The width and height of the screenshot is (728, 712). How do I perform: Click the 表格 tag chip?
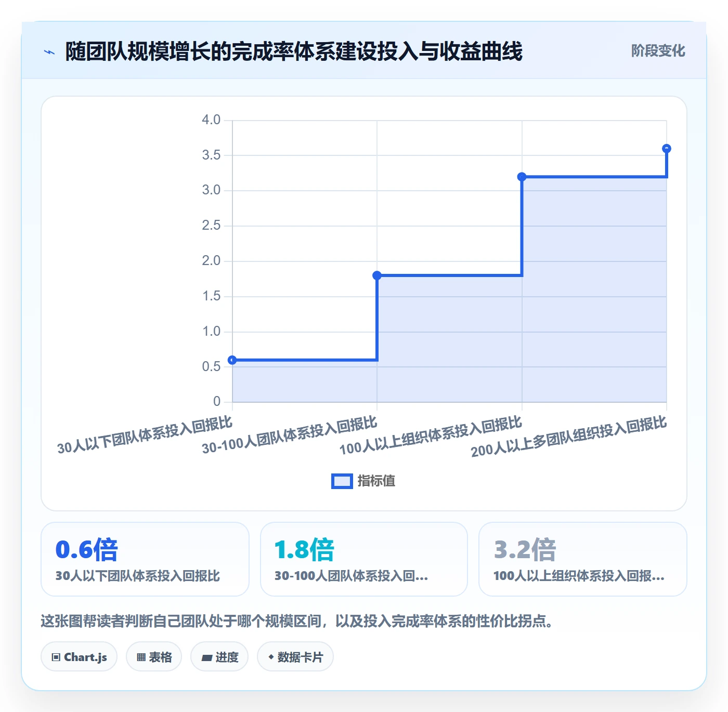coord(154,657)
